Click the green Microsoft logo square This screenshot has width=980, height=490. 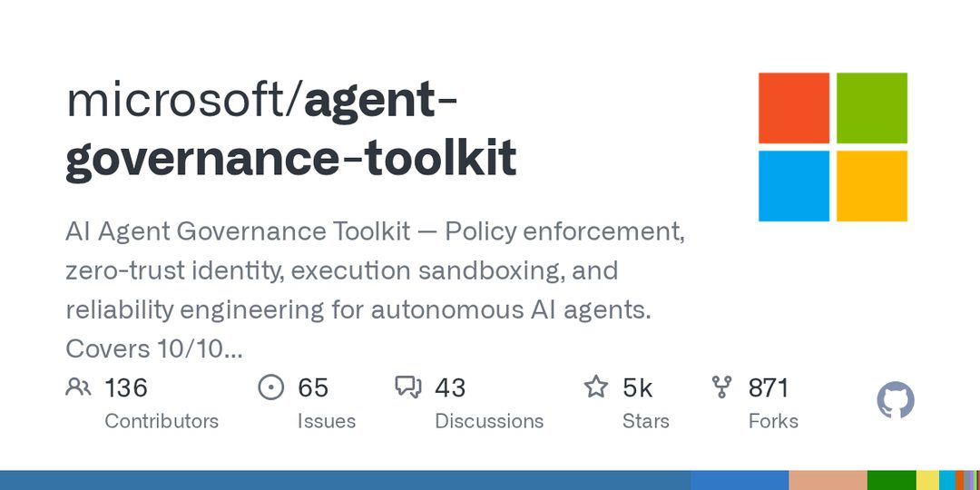[x=872, y=108]
